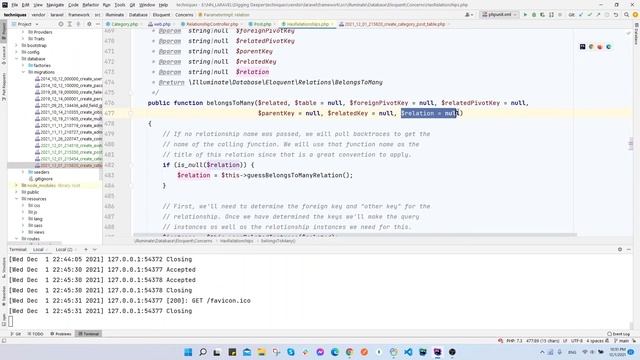640x360 pixels.
Task: Click the fold marker at line 477 gutter
Action: [131, 113]
